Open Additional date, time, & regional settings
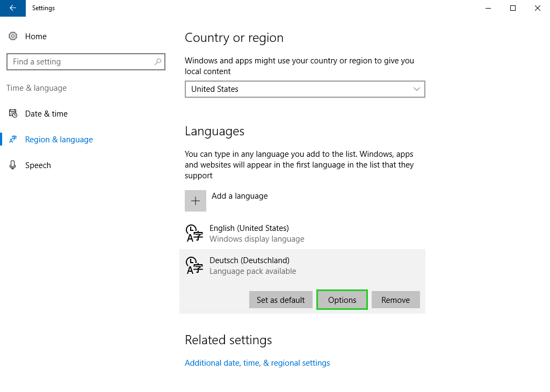Image resolution: width=550 pixels, height=392 pixels. click(257, 362)
